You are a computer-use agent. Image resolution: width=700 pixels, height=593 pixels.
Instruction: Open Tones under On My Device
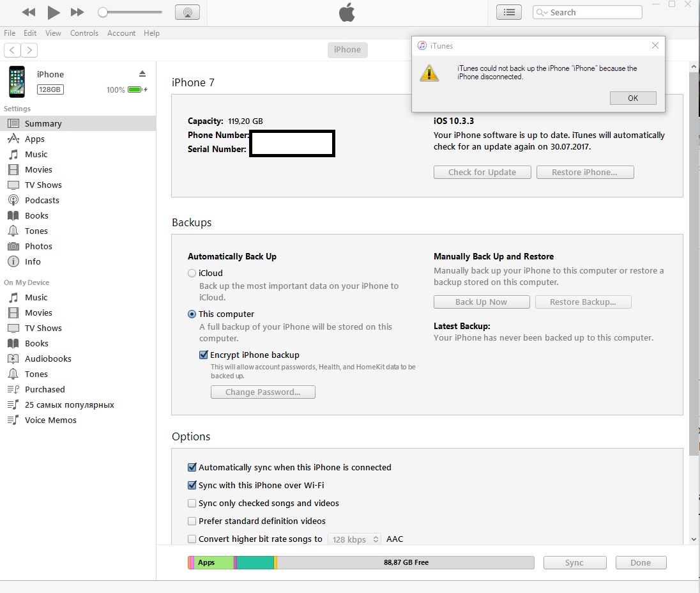pos(78,374)
